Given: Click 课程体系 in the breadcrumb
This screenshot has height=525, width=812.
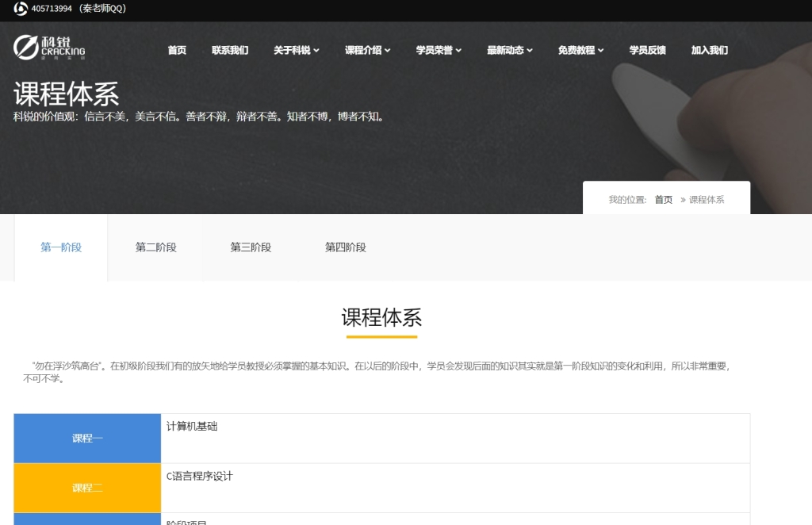Looking at the screenshot, I should (709, 199).
